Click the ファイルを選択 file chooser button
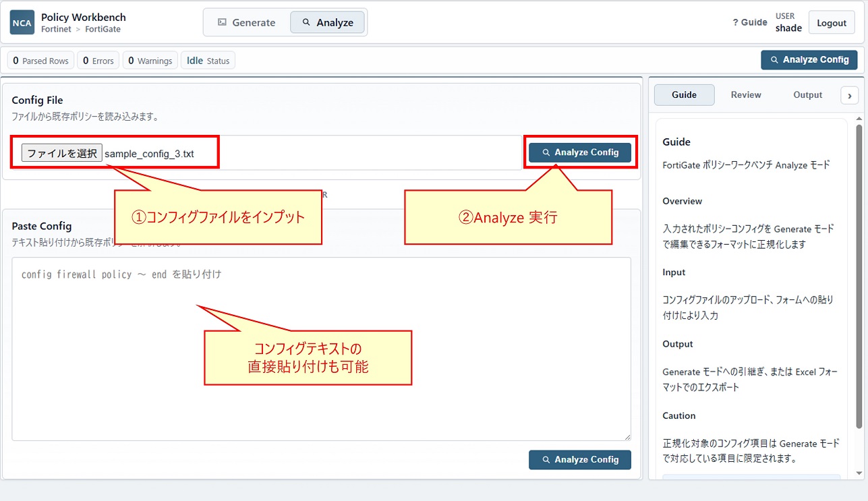This screenshot has height=501, width=868. (x=62, y=153)
